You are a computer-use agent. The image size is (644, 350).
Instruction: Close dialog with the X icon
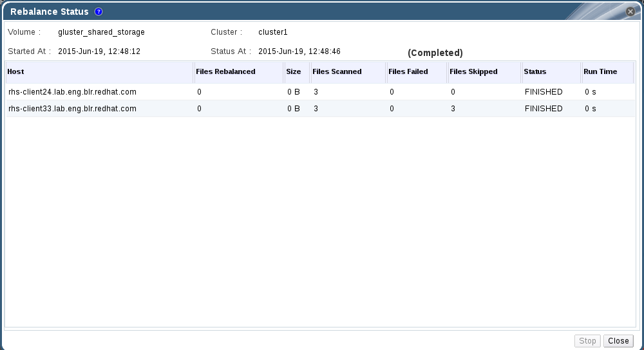[630, 12]
